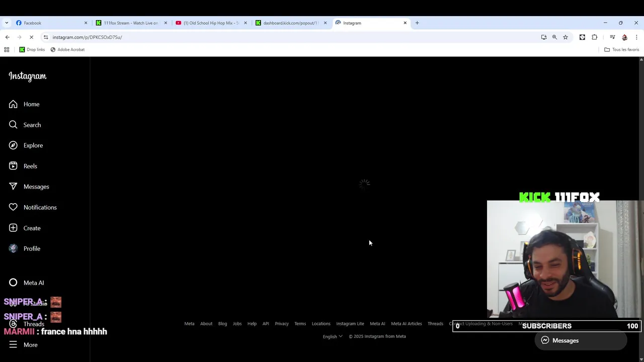Image resolution: width=644 pixels, height=362 pixels.
Task: Open the media control toolbar icon
Action: [x=612, y=37]
